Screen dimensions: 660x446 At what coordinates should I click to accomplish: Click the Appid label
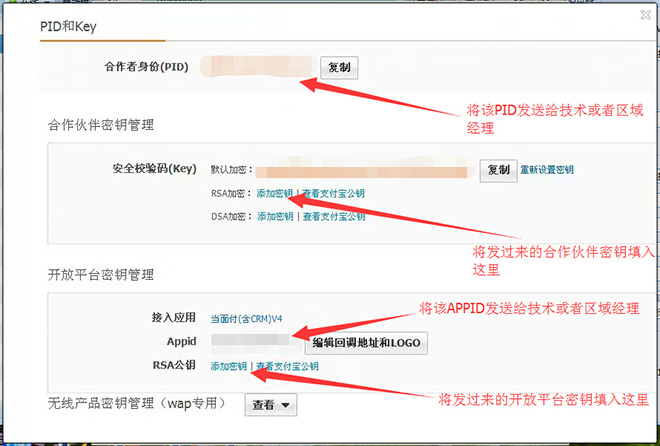[181, 341]
